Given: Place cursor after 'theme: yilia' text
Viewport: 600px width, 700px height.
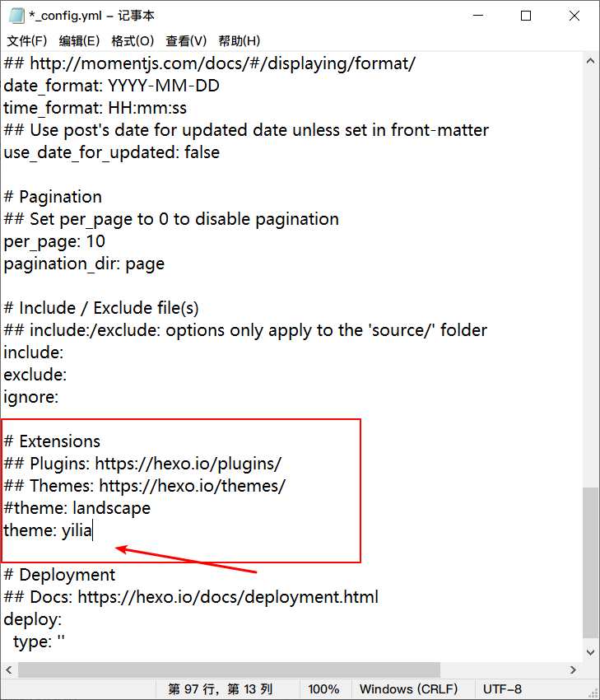Looking at the screenshot, I should pyautogui.click(x=93, y=530).
